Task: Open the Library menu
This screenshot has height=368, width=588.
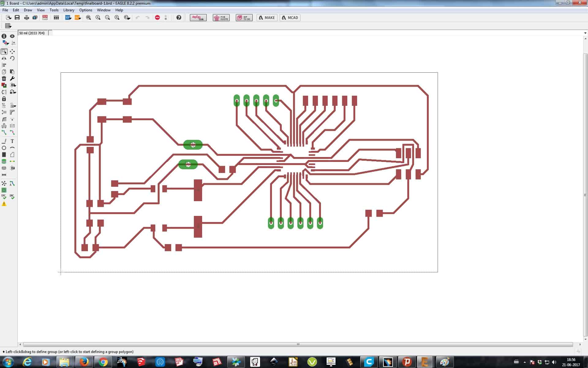Action: (69, 10)
